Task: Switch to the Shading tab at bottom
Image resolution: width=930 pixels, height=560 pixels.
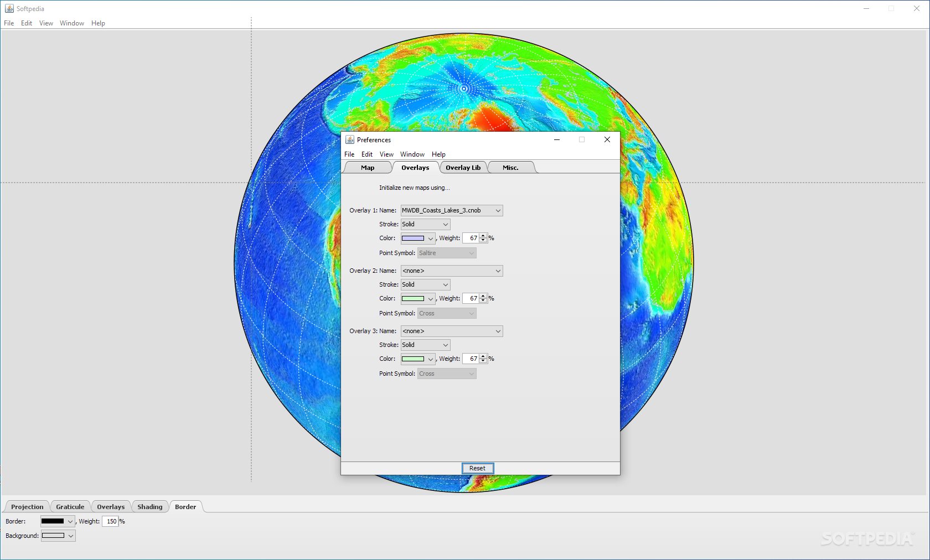Action: coord(150,507)
